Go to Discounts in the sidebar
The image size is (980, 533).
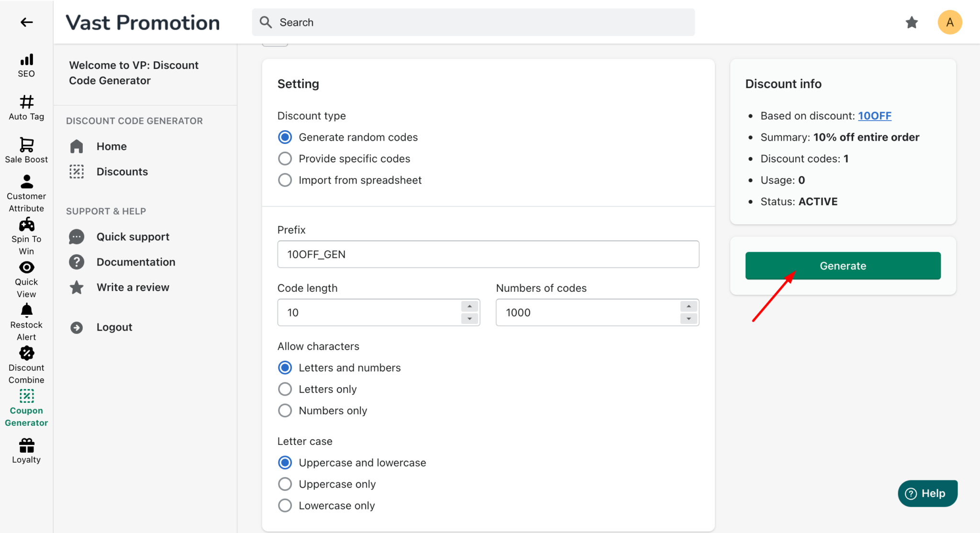tap(122, 171)
